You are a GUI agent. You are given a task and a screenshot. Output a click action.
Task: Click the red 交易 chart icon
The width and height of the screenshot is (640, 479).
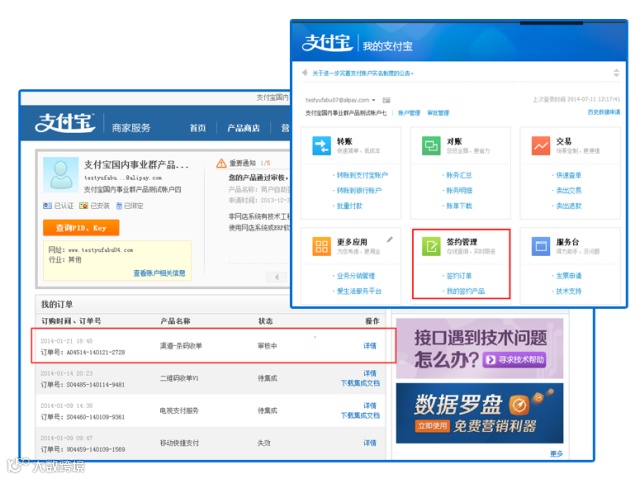[x=541, y=146]
